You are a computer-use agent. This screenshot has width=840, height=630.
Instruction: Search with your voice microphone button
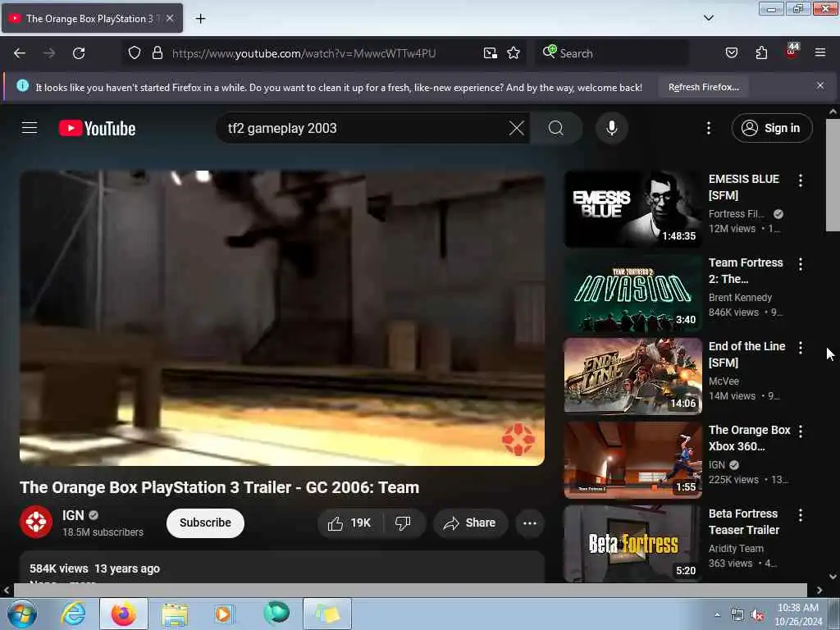(x=611, y=128)
